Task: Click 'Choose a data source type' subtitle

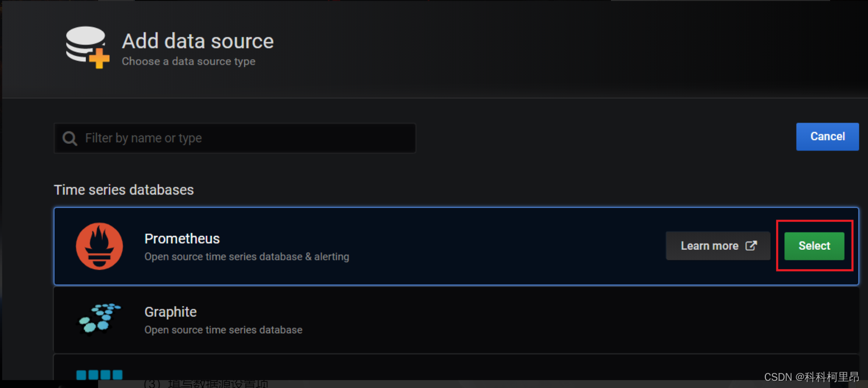Action: tap(188, 61)
